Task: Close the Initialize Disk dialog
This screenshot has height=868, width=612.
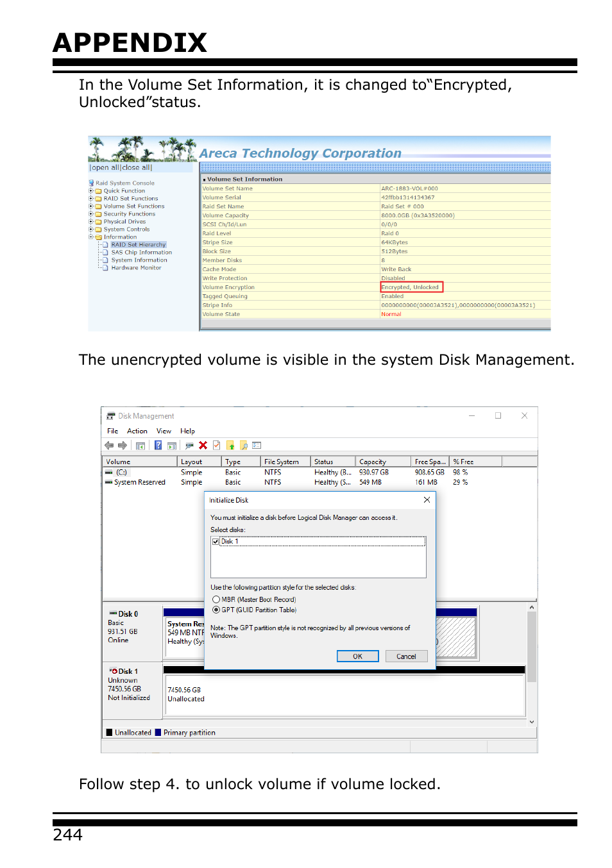Action: point(427,500)
